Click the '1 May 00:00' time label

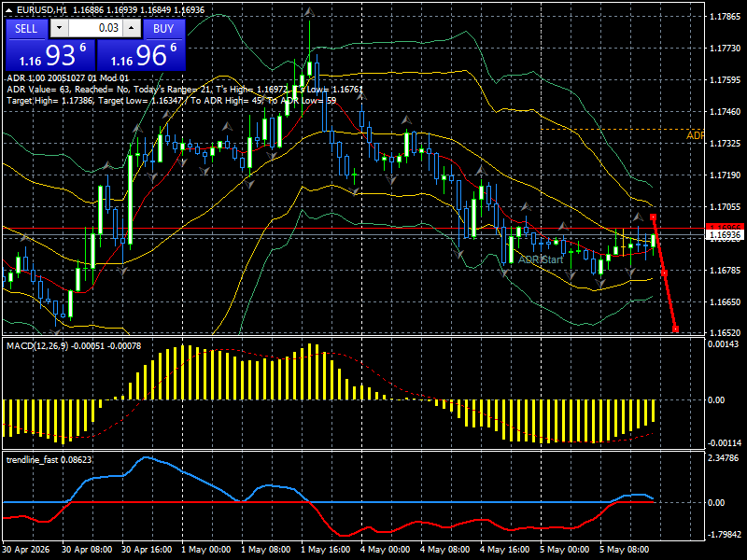click(x=205, y=550)
